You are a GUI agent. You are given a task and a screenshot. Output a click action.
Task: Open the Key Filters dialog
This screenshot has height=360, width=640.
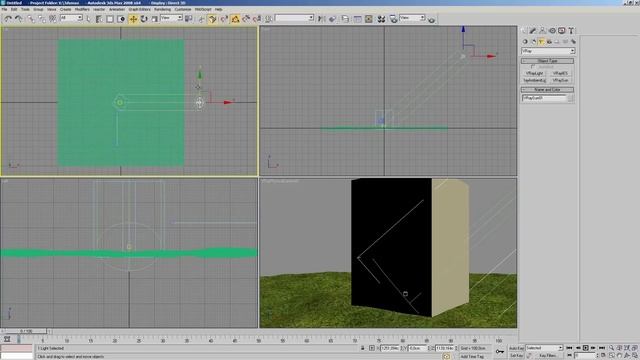coord(547,356)
